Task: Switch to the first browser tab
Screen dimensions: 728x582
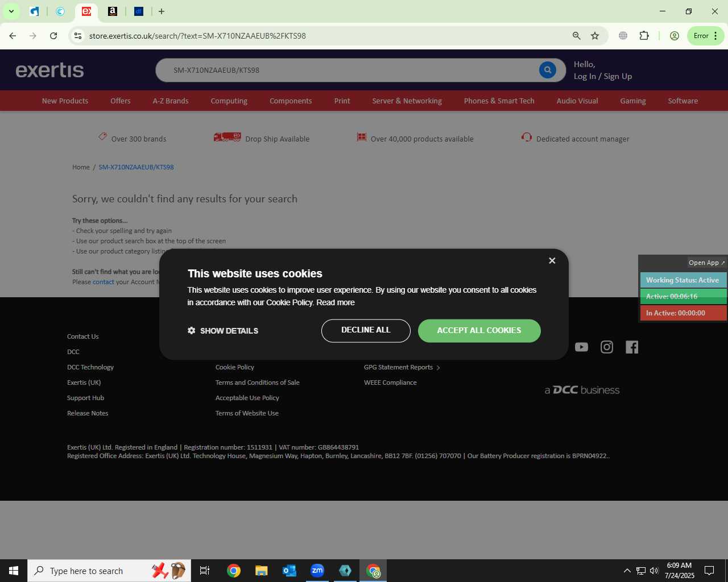Action: (34, 11)
